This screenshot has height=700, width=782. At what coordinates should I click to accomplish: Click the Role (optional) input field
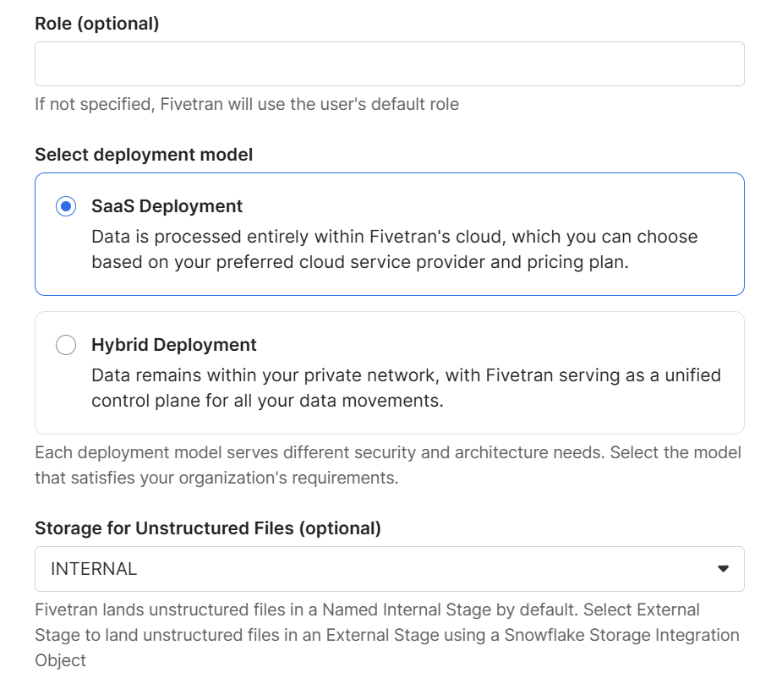(x=390, y=63)
